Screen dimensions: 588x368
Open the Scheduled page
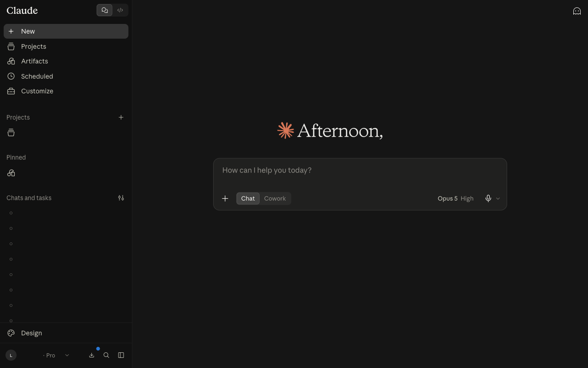click(x=66, y=76)
